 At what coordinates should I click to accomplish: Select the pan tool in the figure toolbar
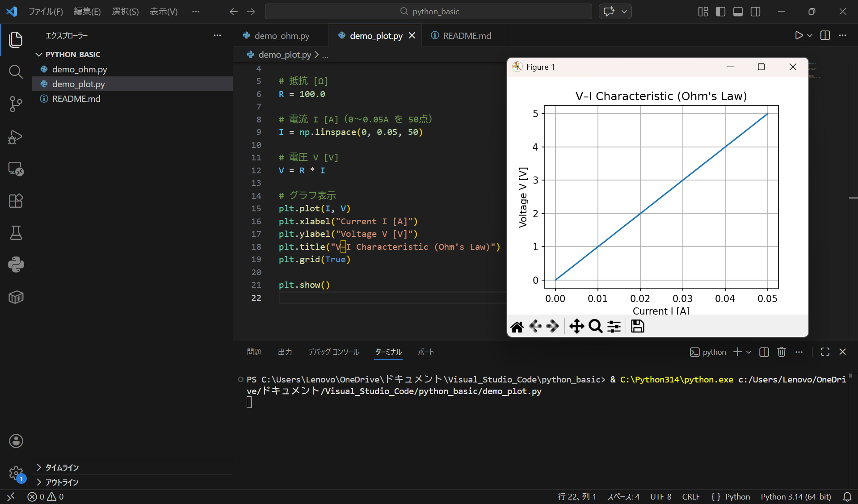[x=577, y=326]
